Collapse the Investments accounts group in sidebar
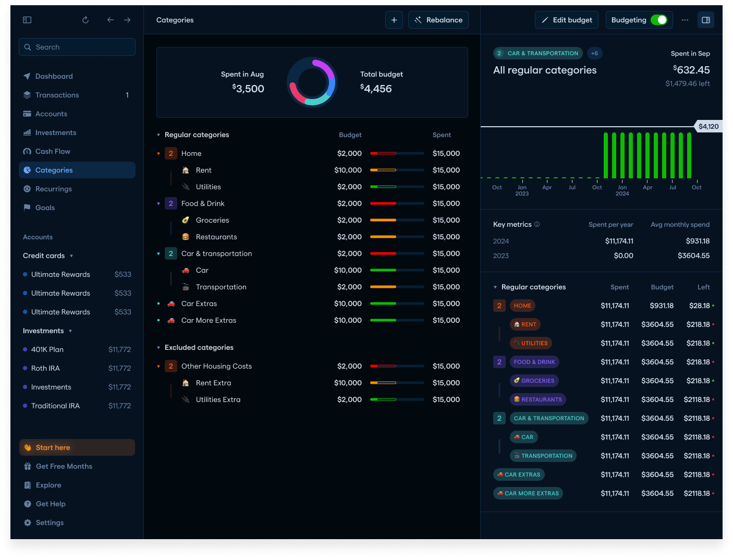Image resolution: width=733 pixels, height=560 pixels. tap(70, 331)
